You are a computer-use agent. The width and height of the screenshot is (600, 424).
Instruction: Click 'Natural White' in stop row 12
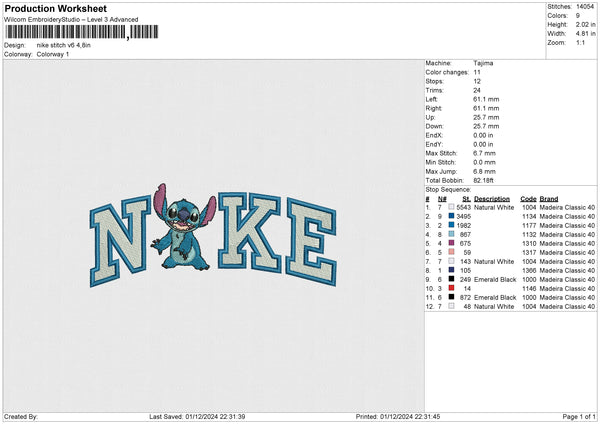click(494, 306)
